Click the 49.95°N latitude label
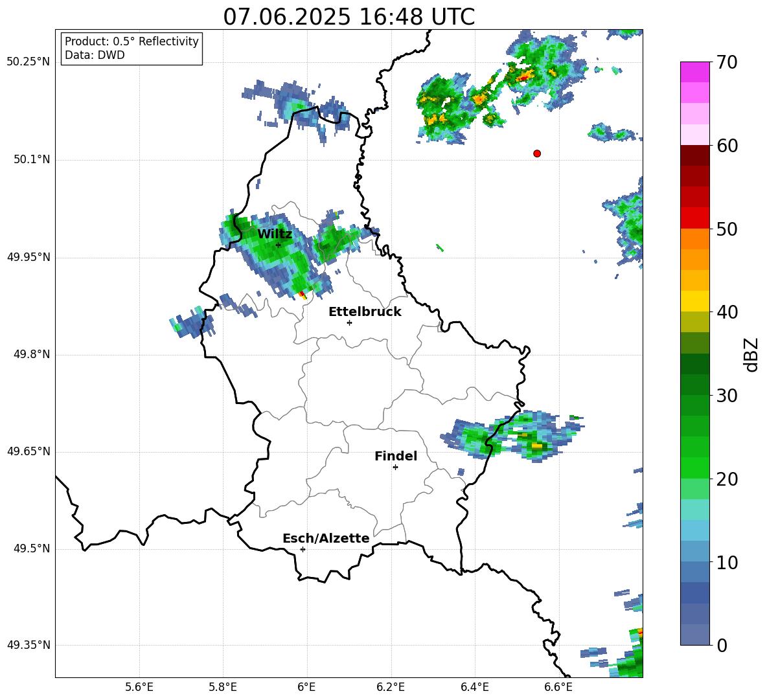Image resolution: width=767 pixels, height=700 pixels. point(29,256)
